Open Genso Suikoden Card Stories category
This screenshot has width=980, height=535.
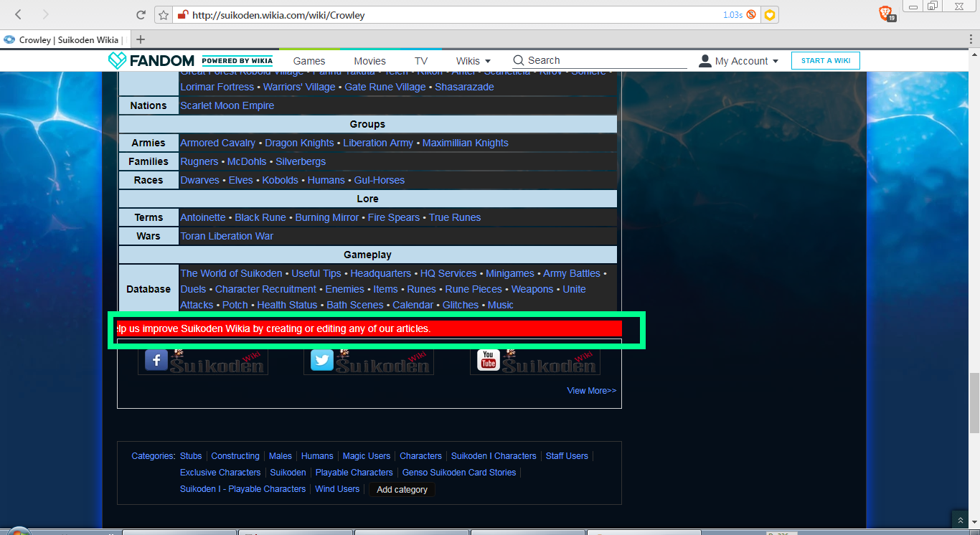[x=459, y=473]
